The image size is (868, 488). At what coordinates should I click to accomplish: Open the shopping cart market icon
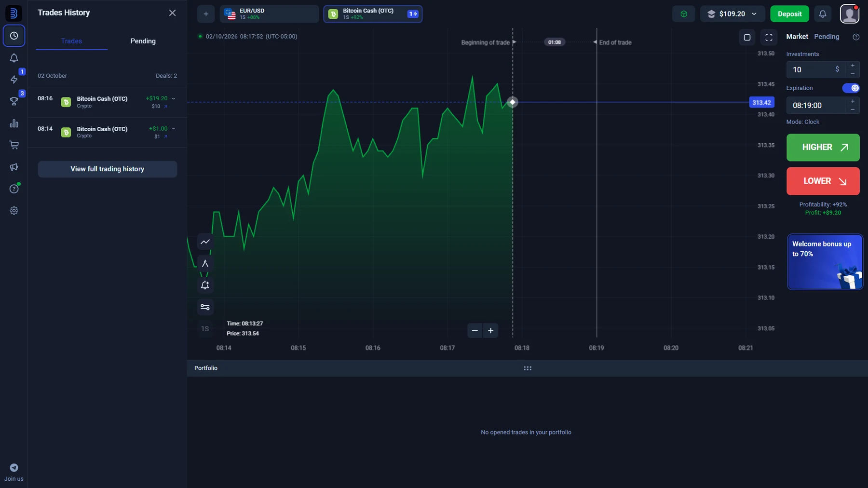point(14,145)
